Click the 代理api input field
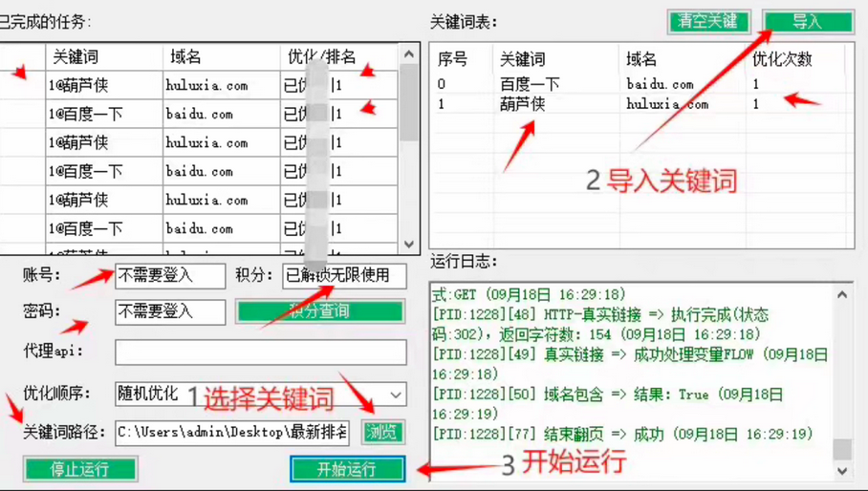The width and height of the screenshot is (868, 491). point(261,352)
